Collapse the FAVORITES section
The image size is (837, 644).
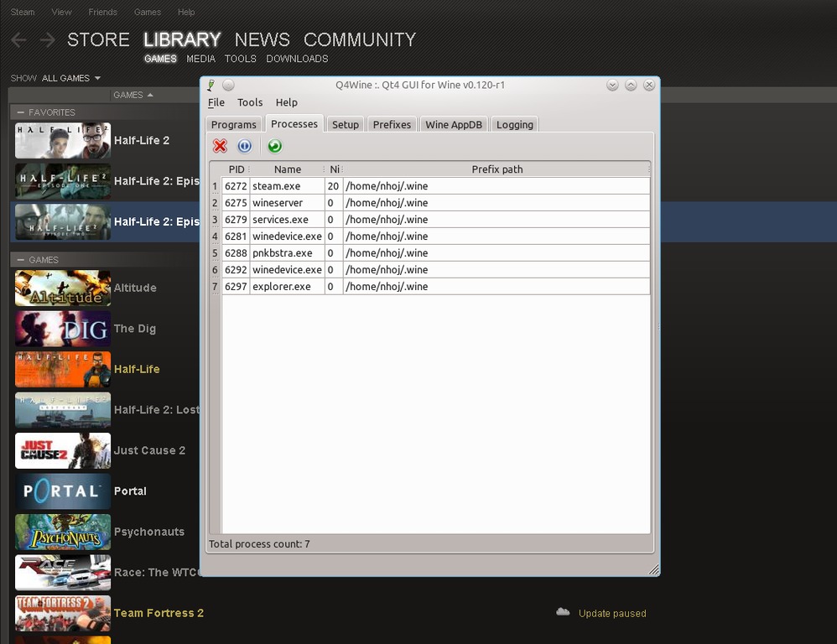[20, 112]
